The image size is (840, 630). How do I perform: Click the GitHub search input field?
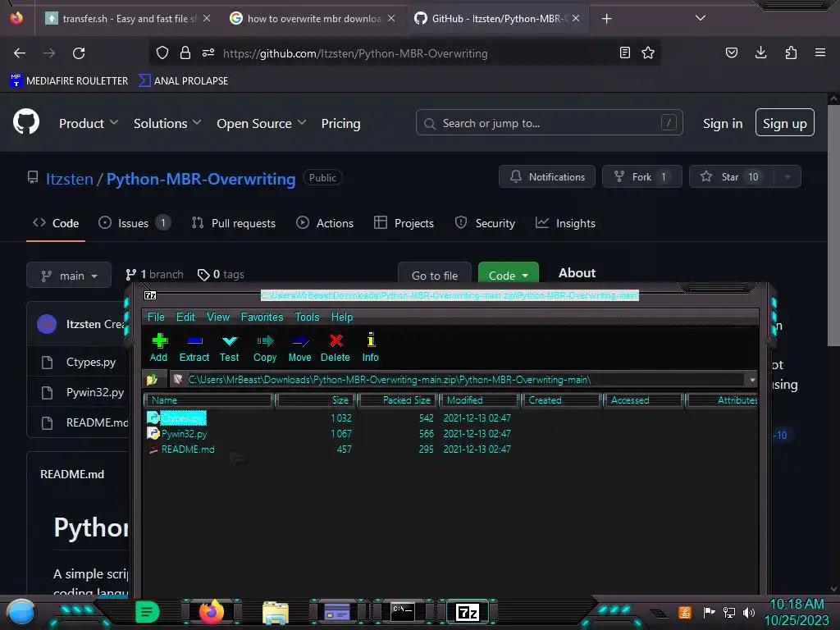(x=549, y=123)
